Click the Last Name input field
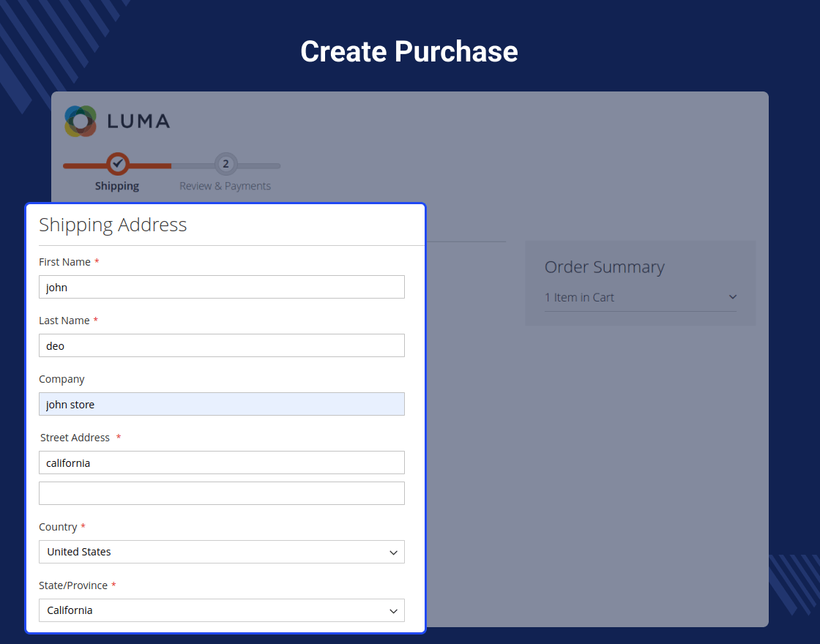The width and height of the screenshot is (820, 644). [222, 345]
